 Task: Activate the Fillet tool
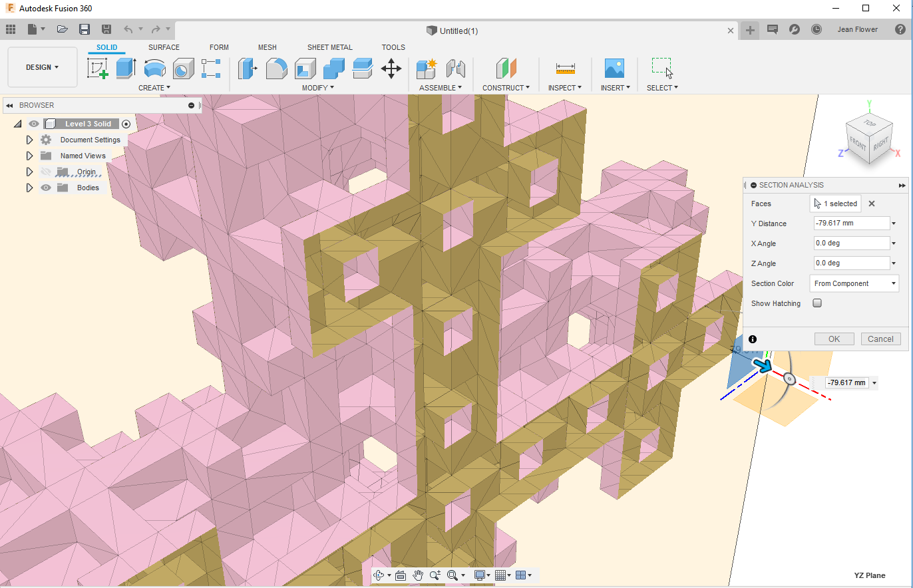point(276,68)
